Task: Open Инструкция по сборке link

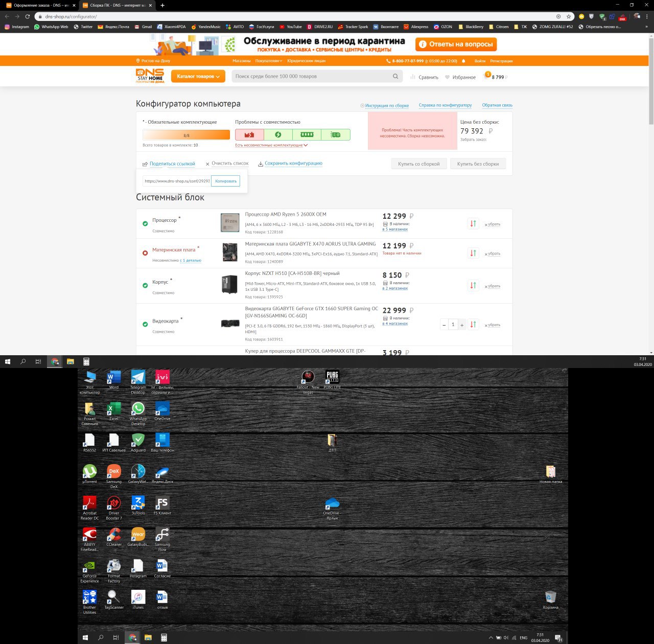Action: pos(387,106)
